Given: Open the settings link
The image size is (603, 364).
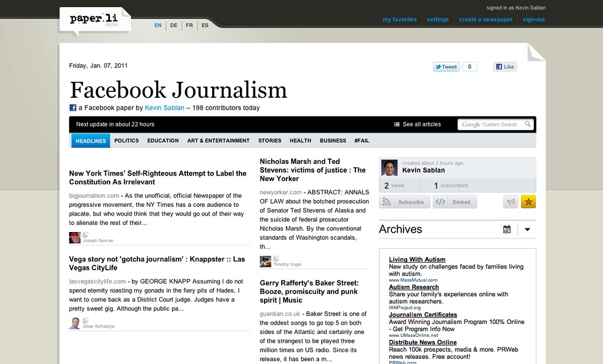Looking at the screenshot, I should coord(437,19).
